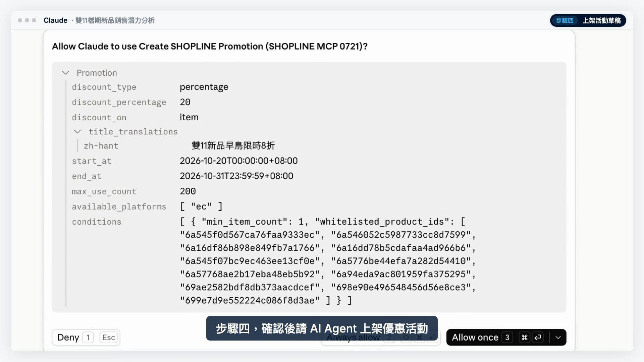
Task: Click the available_platforms value [ "ec" ]
Action: (x=201, y=206)
